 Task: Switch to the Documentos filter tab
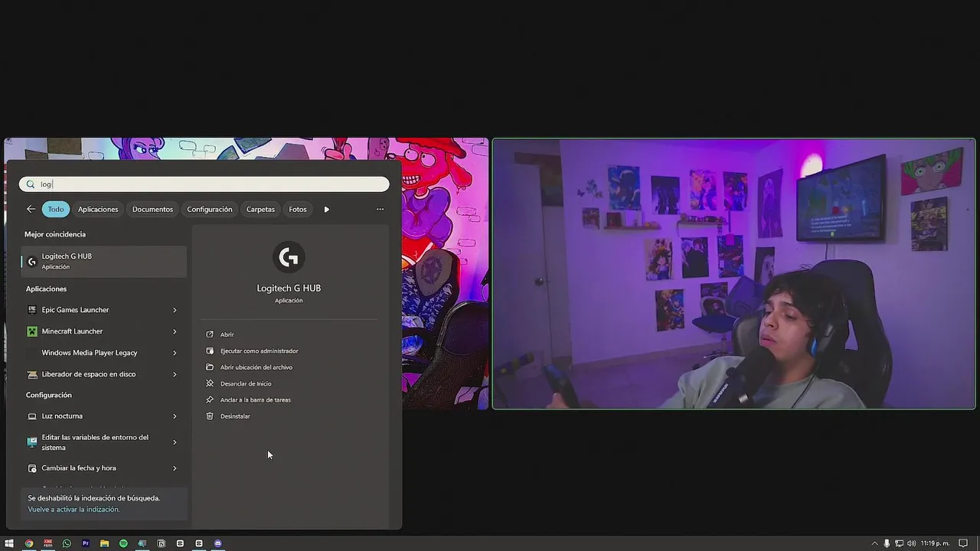[x=152, y=209]
